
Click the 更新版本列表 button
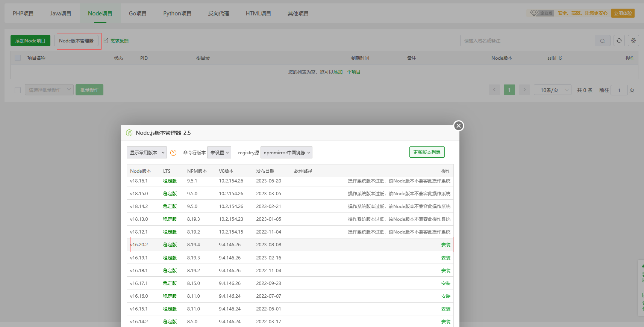pos(427,152)
